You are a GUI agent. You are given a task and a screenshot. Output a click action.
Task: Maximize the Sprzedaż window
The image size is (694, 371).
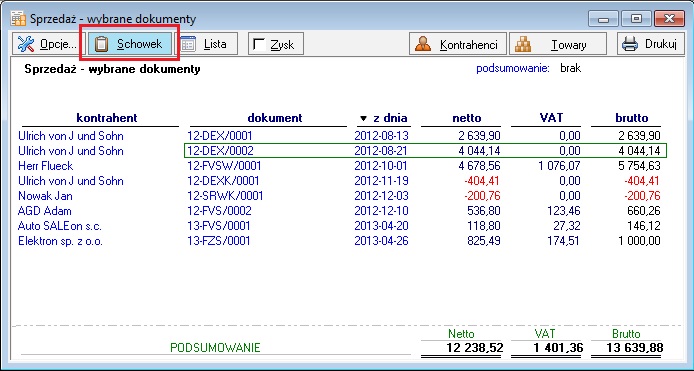point(636,19)
